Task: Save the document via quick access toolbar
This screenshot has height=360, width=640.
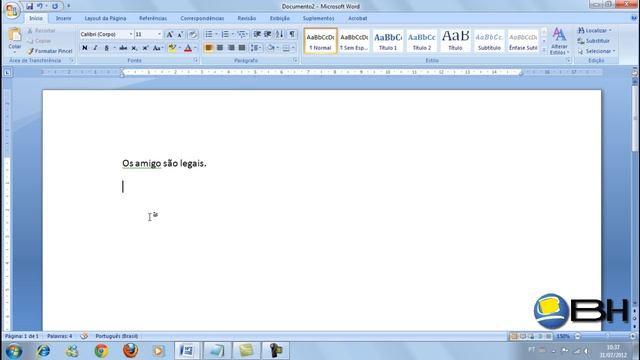Action: click(x=29, y=6)
